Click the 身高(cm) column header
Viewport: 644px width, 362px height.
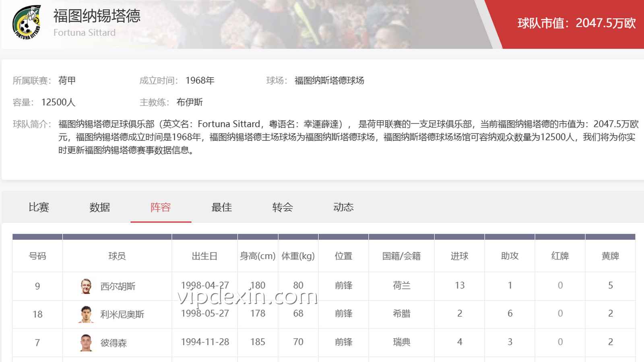[258, 256]
